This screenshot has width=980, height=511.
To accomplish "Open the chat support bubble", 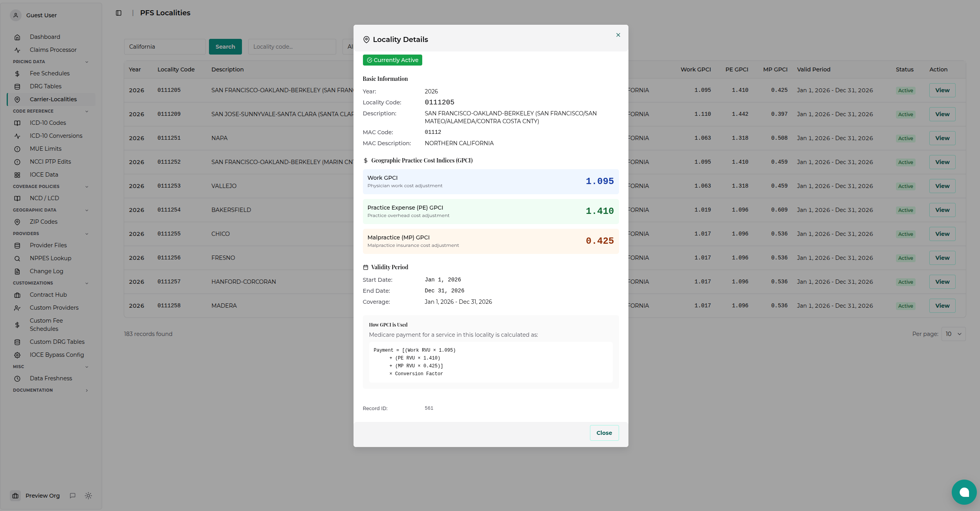I will (x=964, y=492).
